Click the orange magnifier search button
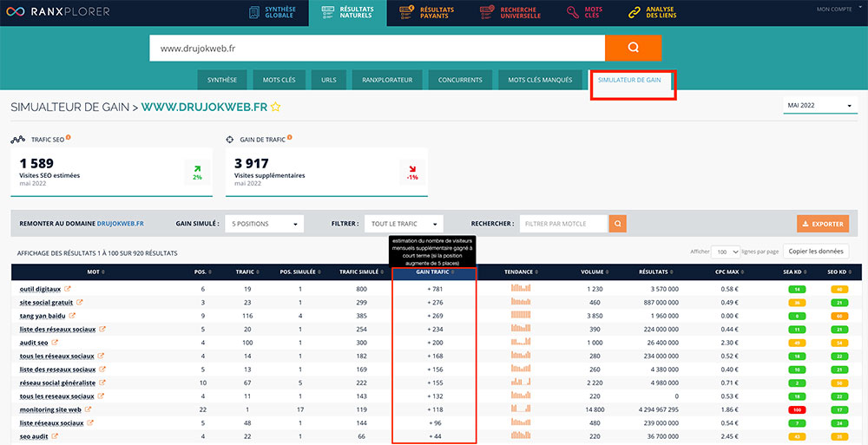The width and height of the screenshot is (868, 445). (x=634, y=49)
